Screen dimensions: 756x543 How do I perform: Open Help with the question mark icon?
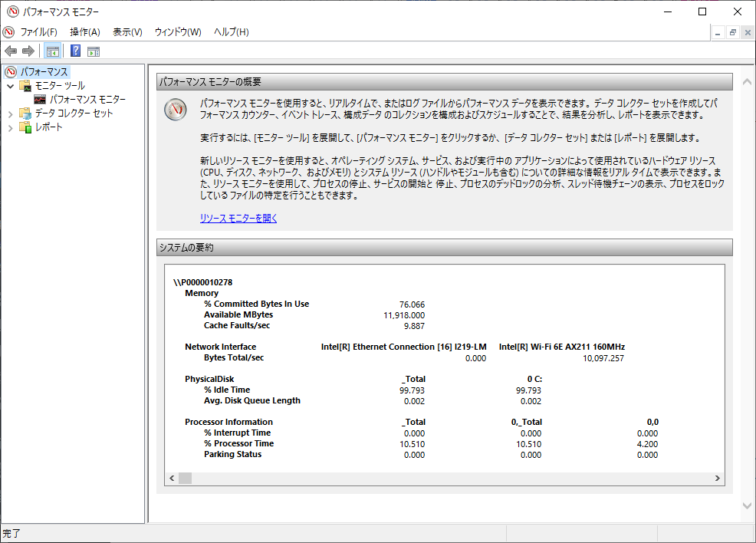[76, 51]
